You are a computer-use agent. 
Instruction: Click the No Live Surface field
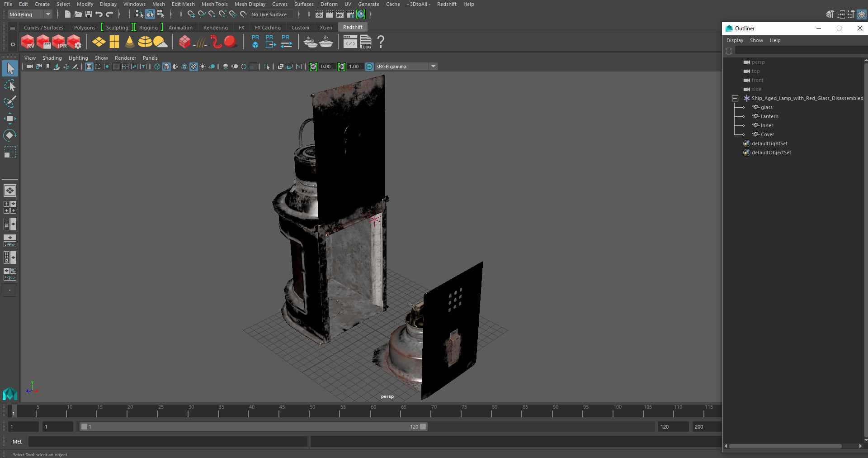click(271, 14)
